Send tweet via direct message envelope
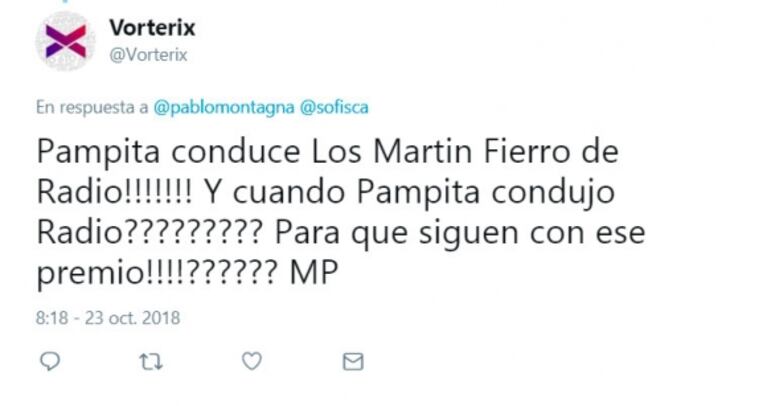Screen dimensions: 767x406 353,362
